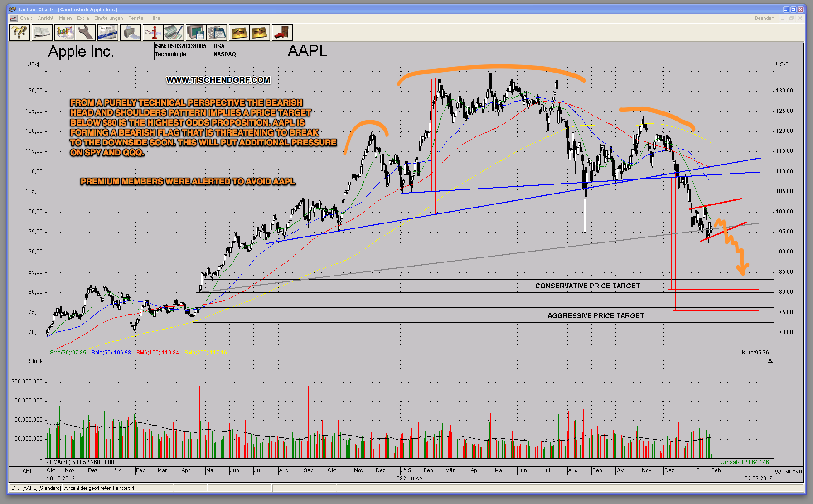Restore the inner chart window
The width and height of the screenshot is (813, 504).
[x=792, y=18]
